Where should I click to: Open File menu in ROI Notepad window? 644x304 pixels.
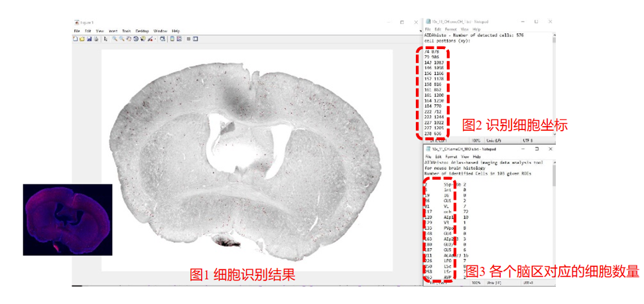point(428,157)
